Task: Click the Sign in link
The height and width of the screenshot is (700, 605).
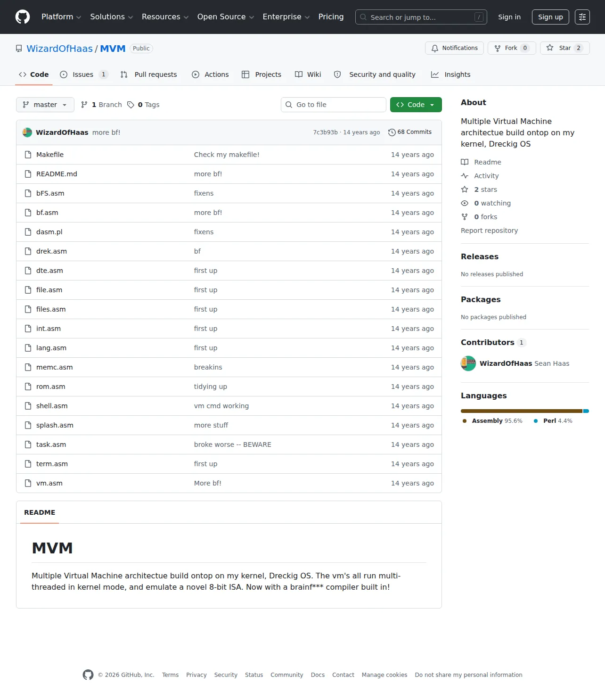Action: point(509,17)
